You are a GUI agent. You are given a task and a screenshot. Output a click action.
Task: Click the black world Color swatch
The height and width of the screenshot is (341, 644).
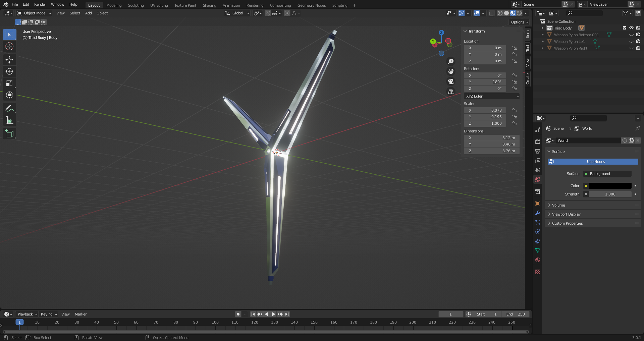click(610, 186)
